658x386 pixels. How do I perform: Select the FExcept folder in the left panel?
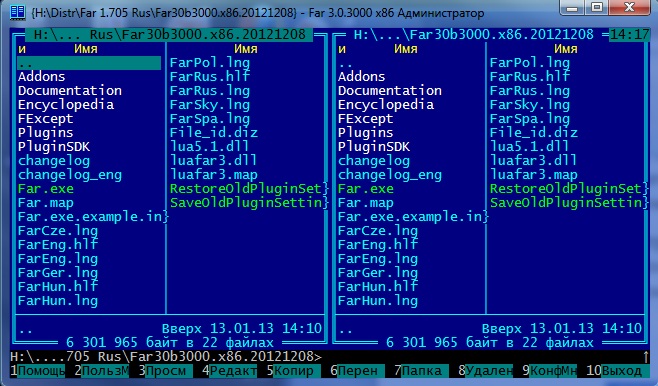pyautogui.click(x=45, y=119)
